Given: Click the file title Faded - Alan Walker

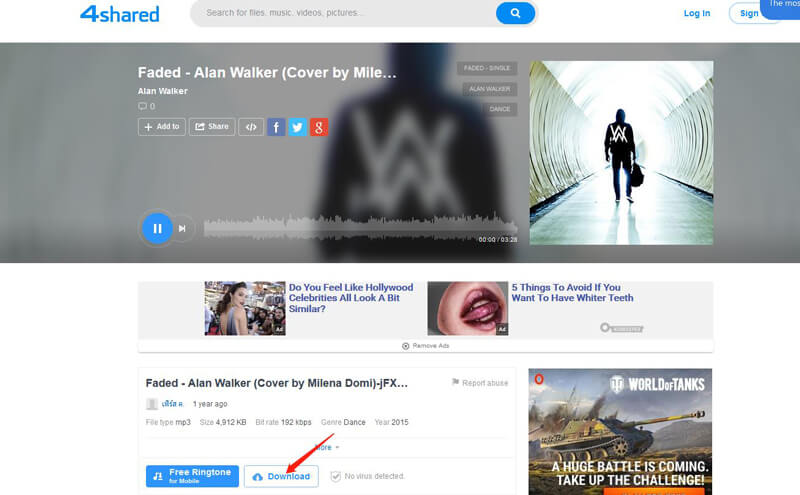Looking at the screenshot, I should click(x=277, y=383).
